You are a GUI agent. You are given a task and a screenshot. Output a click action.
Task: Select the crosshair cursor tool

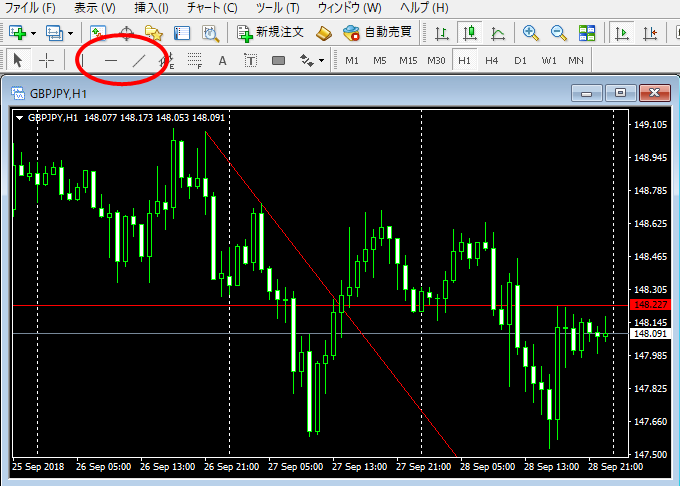(x=47, y=61)
